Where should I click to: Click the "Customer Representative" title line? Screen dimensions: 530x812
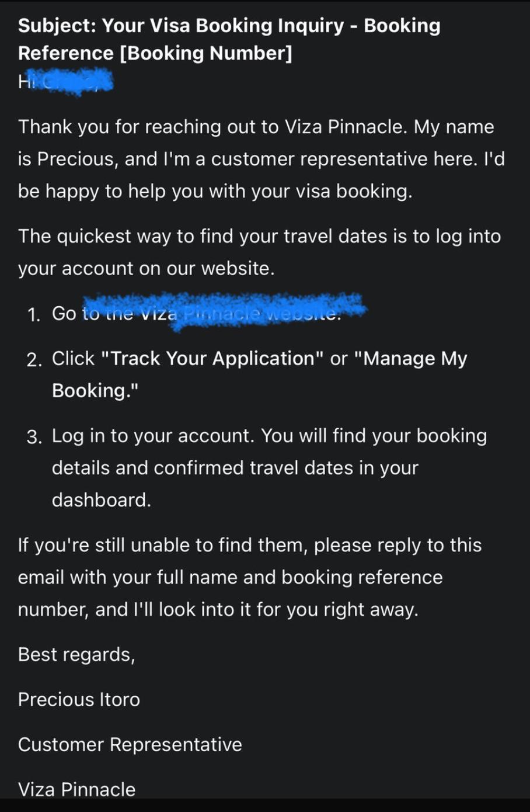click(130, 744)
